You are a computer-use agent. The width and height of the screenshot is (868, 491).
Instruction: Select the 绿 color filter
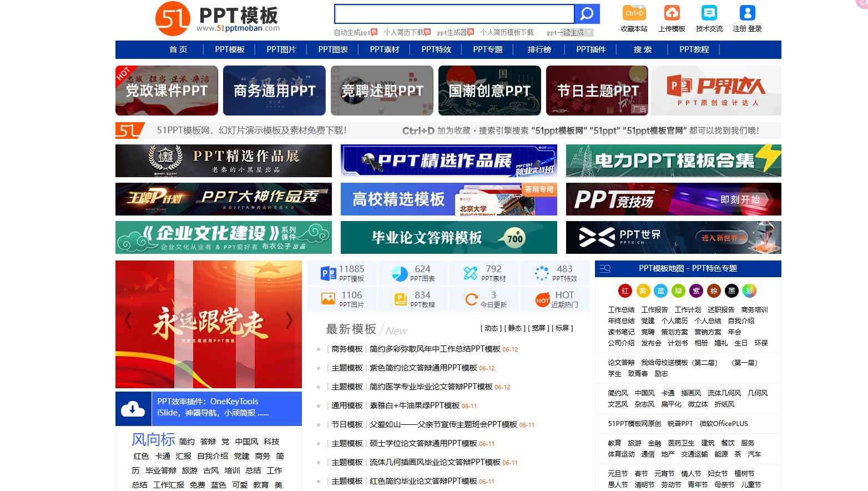pos(678,290)
